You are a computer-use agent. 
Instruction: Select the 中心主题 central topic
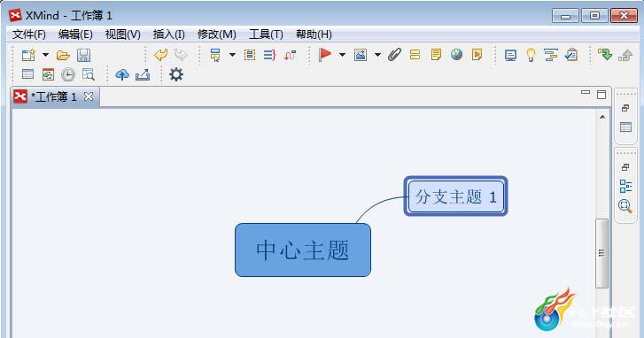(x=303, y=250)
